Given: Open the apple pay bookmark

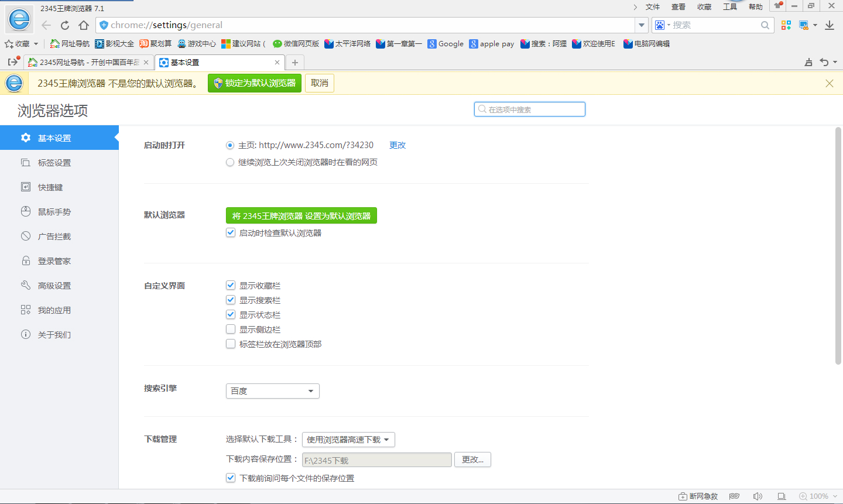Looking at the screenshot, I should [492, 44].
